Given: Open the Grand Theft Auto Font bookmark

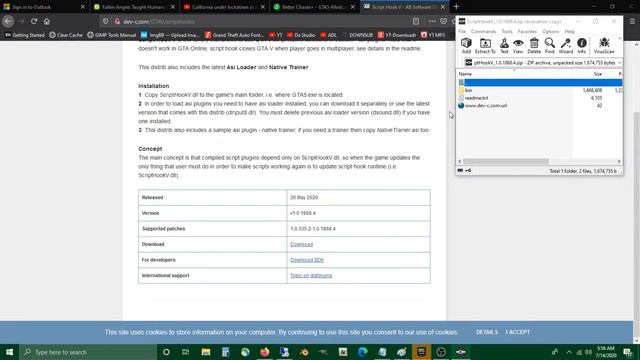Looking at the screenshot, I should [x=234, y=35].
